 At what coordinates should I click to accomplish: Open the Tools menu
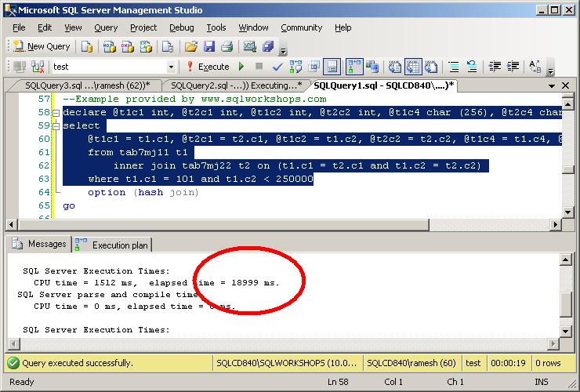point(216,27)
